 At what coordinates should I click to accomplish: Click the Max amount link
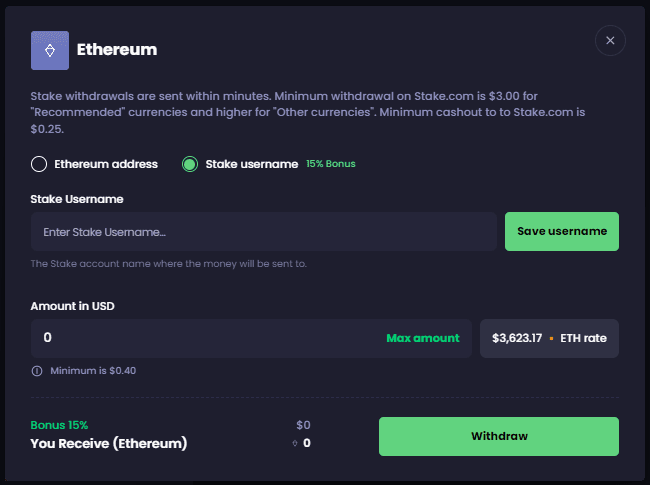pos(423,338)
